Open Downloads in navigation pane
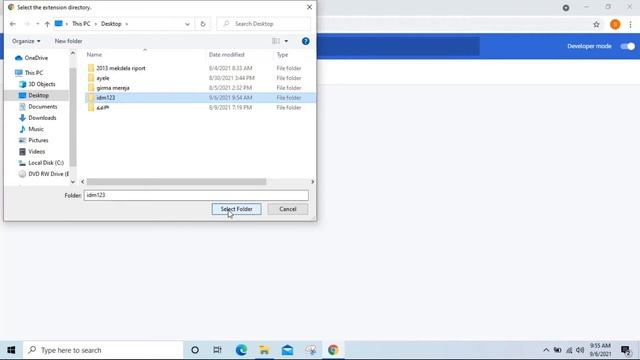The width and height of the screenshot is (640, 360). [x=38, y=118]
